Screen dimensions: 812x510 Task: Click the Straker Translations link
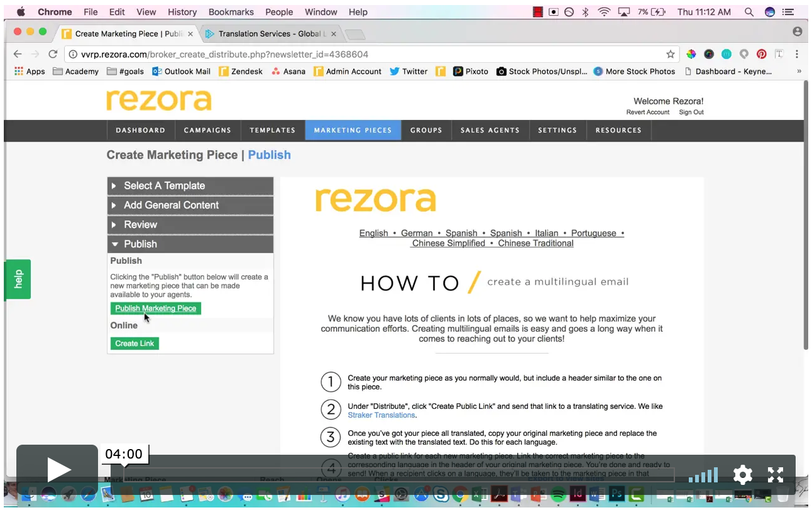pos(381,415)
